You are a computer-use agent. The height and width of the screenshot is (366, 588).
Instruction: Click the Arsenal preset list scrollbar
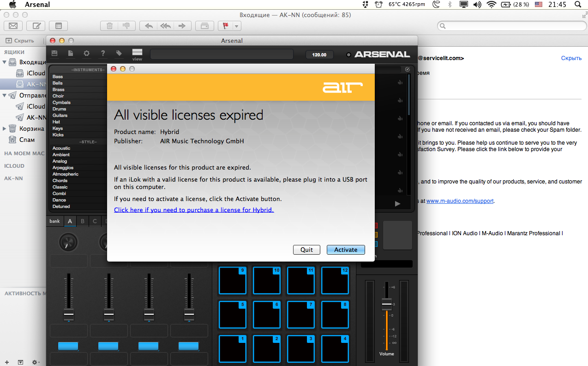pyautogui.click(x=409, y=95)
